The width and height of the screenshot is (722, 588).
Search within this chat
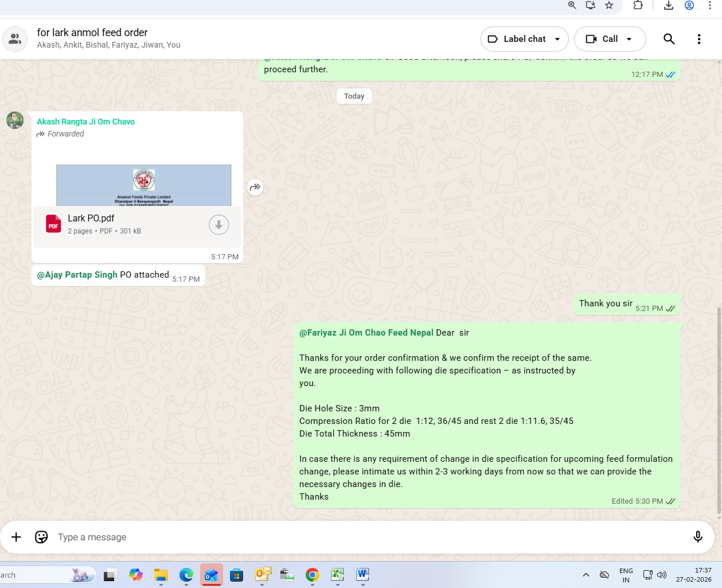pyautogui.click(x=669, y=39)
